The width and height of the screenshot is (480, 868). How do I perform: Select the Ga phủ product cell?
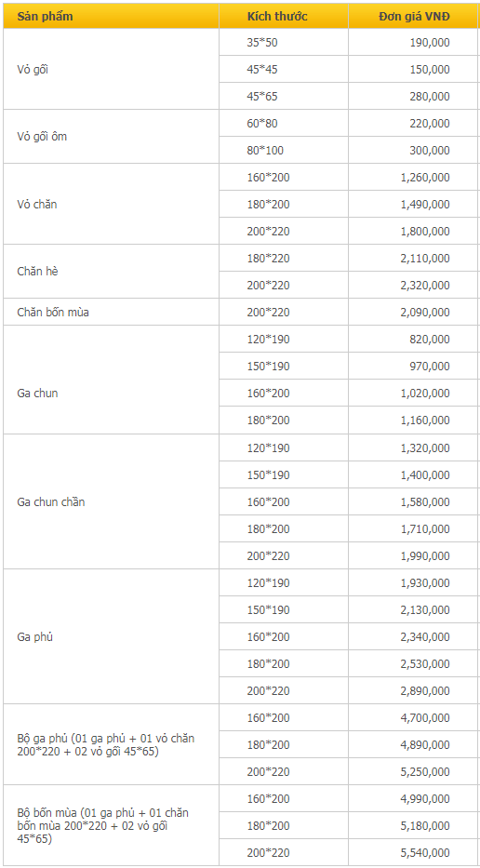click(x=111, y=636)
